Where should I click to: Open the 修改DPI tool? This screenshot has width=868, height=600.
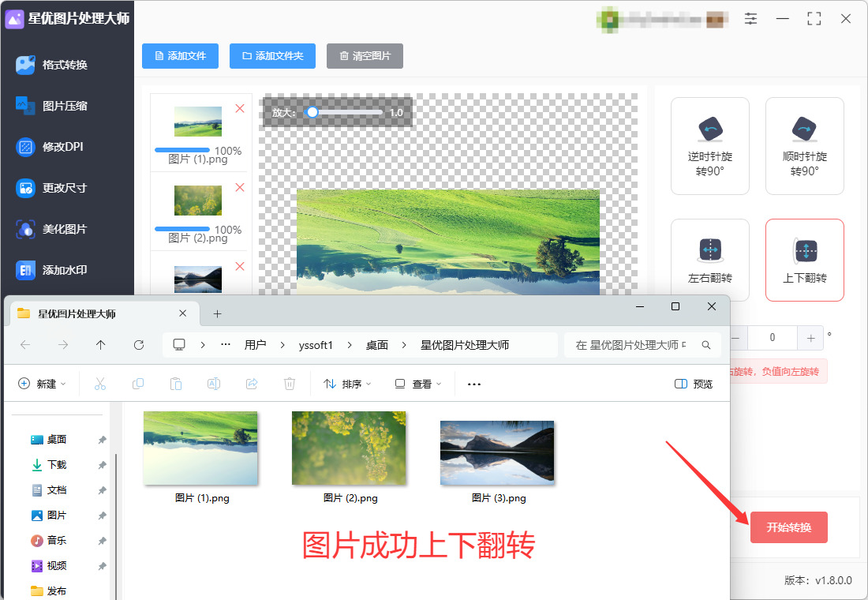click(x=49, y=147)
